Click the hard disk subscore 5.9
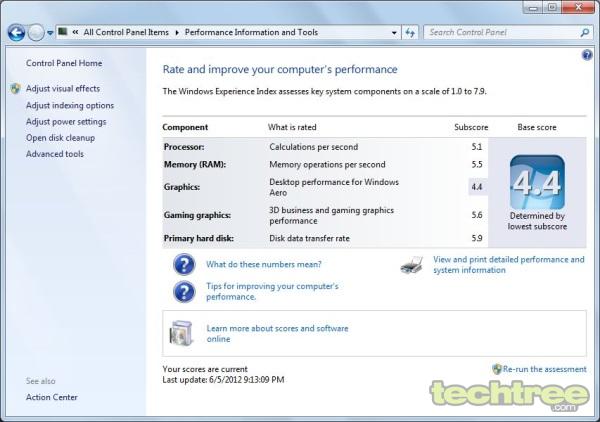600x422 pixels. (477, 238)
